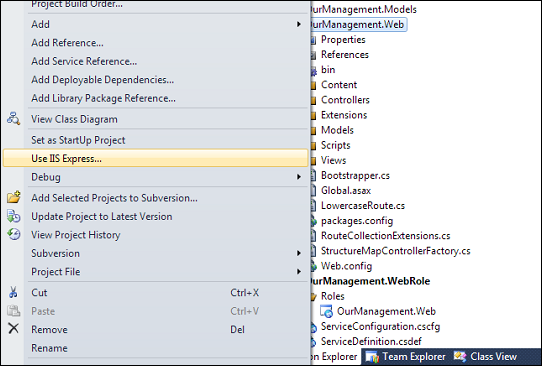Choose Add Library Package Reference

pos(103,98)
